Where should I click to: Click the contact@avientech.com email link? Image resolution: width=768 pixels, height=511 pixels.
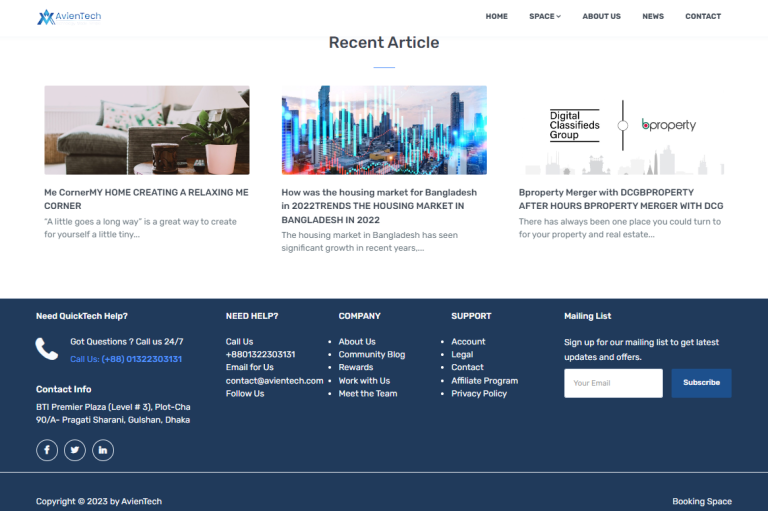(274, 381)
